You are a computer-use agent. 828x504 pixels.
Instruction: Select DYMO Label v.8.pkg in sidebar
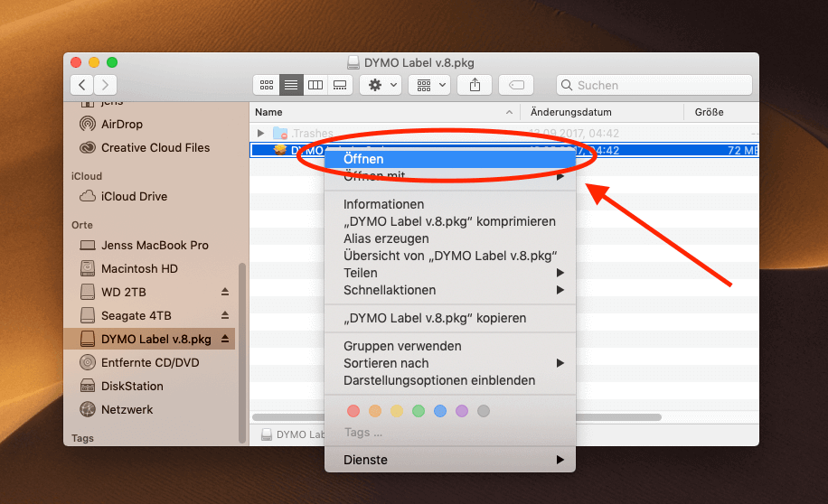pyautogui.click(x=155, y=339)
